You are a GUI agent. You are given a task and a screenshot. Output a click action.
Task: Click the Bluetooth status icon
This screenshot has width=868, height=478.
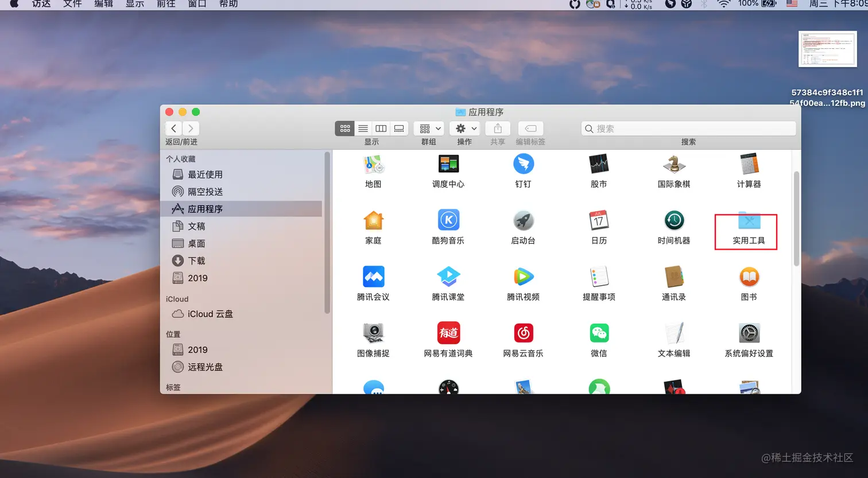[x=704, y=3]
